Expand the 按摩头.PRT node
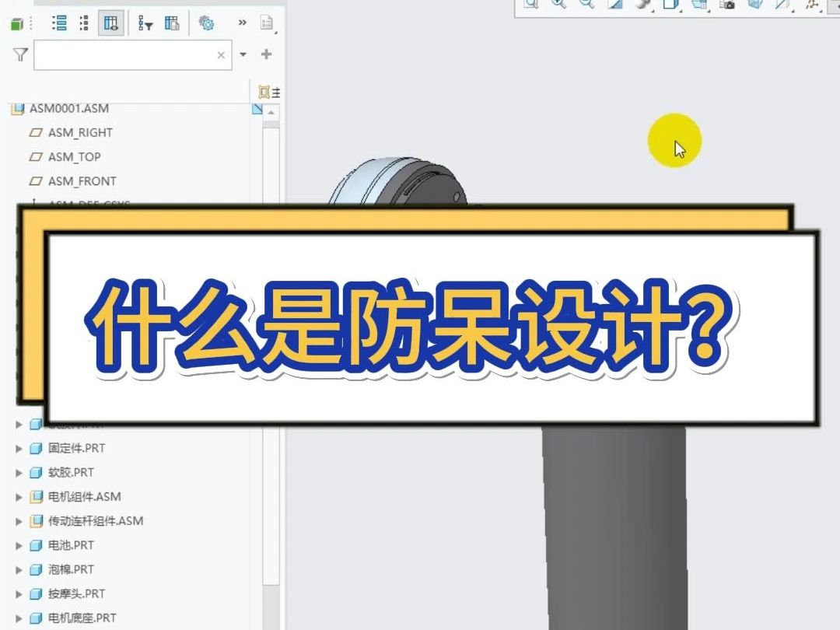 (x=19, y=594)
